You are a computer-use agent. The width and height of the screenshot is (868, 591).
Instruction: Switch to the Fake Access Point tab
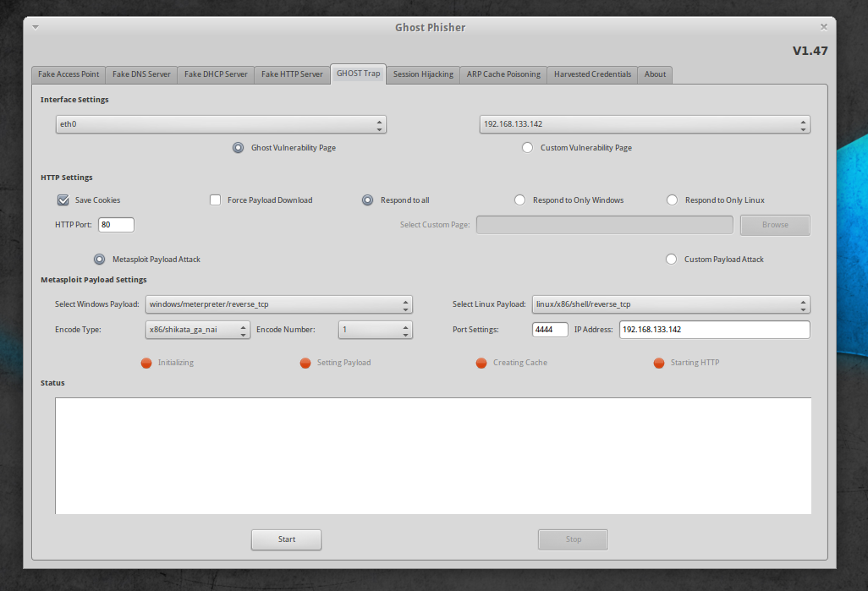tap(69, 74)
